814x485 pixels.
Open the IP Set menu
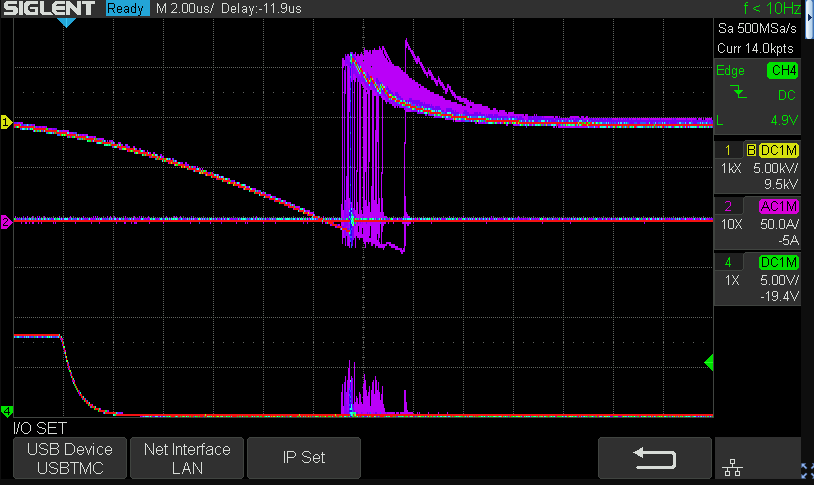tap(304, 458)
